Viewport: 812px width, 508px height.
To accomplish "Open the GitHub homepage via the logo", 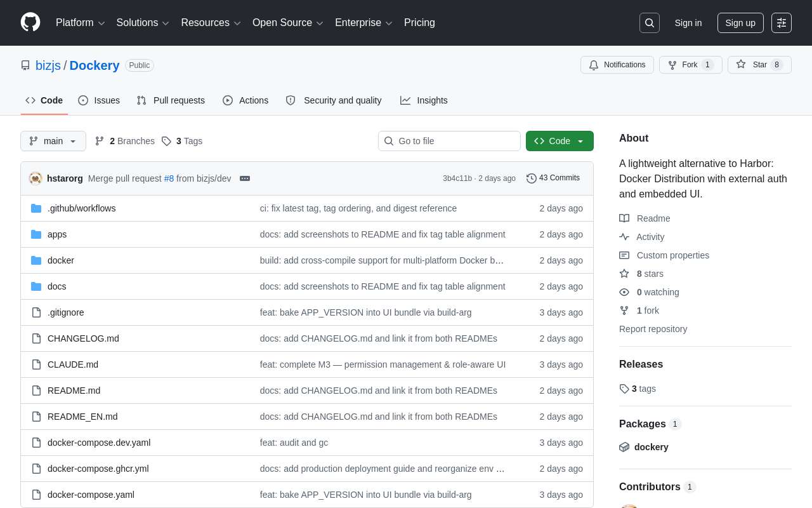I will (30, 23).
